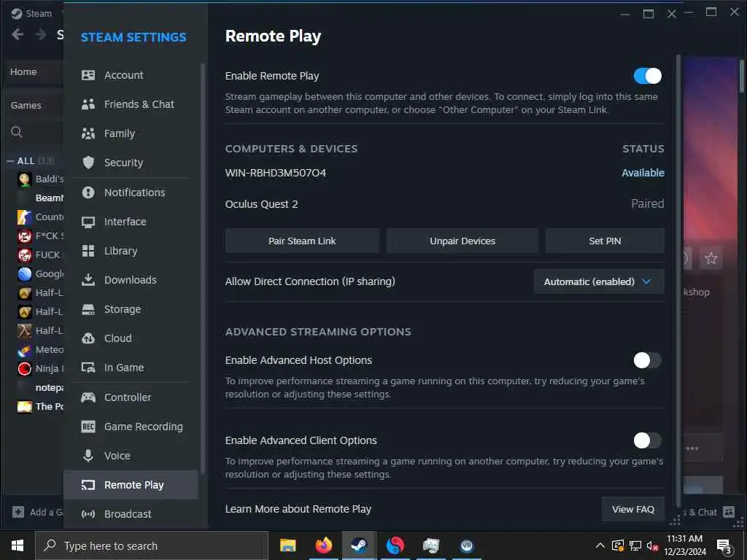The height and width of the screenshot is (560, 747).
Task: Select the Security shield icon
Action: tap(88, 163)
